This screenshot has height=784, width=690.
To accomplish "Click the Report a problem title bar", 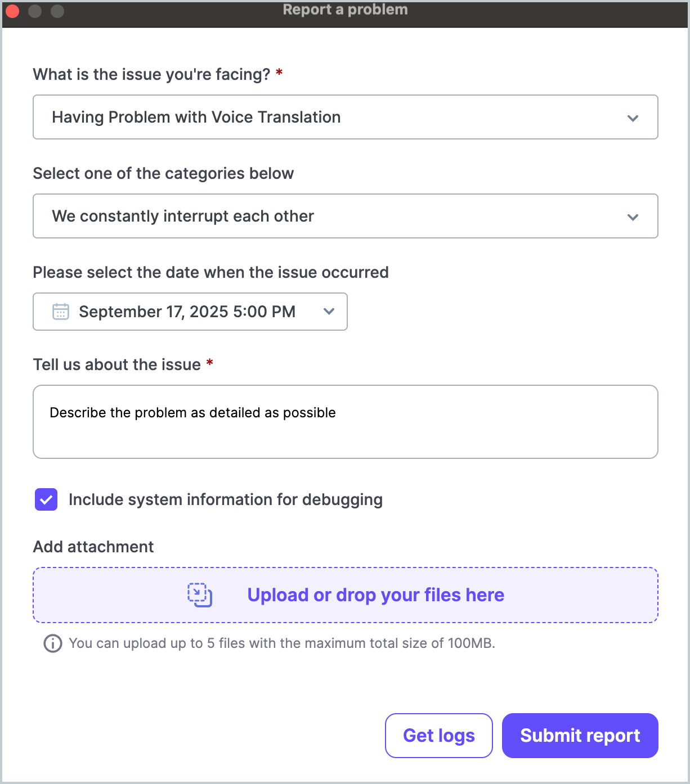I will coord(345,10).
